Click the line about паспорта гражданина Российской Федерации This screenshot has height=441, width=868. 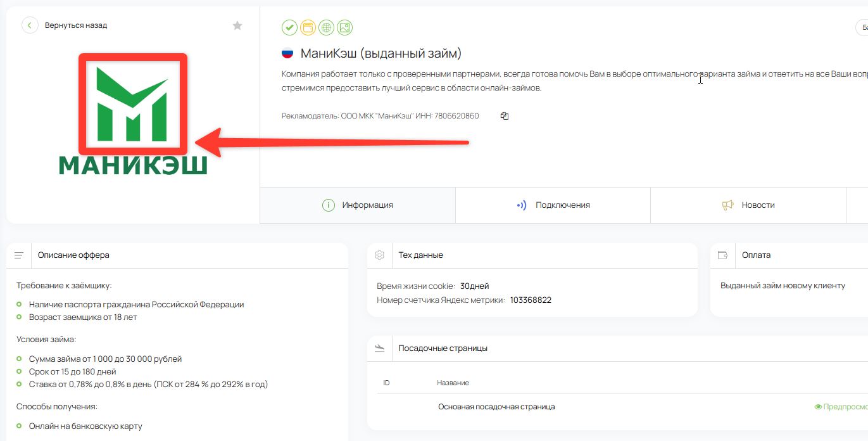click(x=136, y=305)
